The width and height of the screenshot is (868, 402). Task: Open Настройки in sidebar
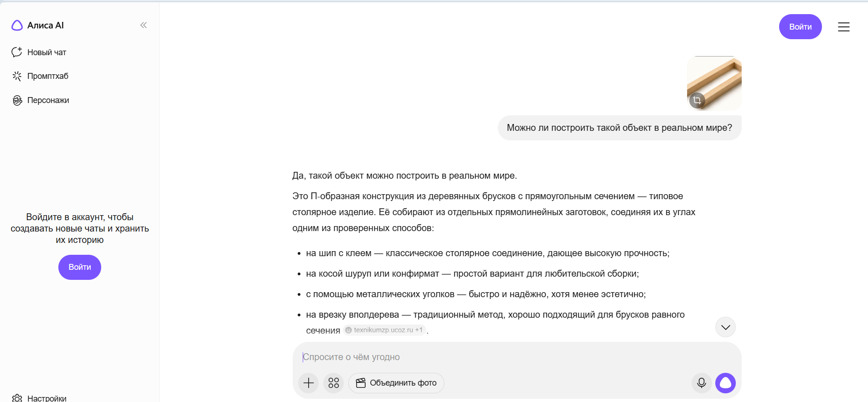point(39,398)
